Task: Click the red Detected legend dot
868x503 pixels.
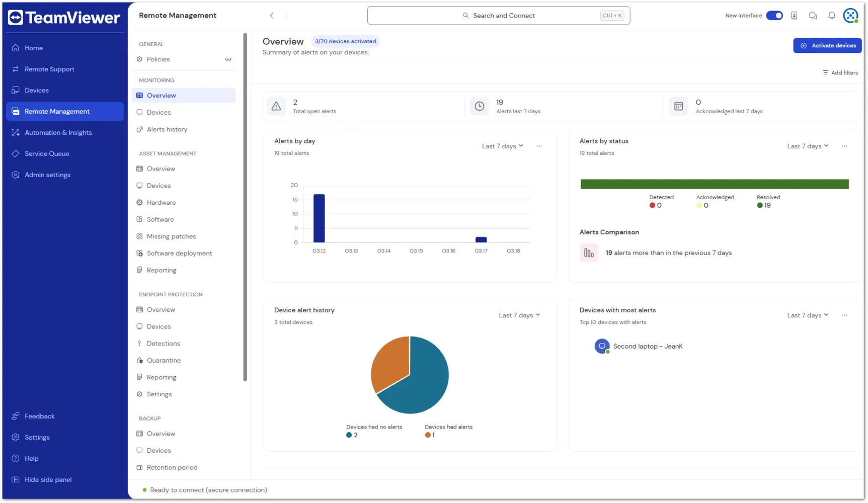Action: pos(652,205)
